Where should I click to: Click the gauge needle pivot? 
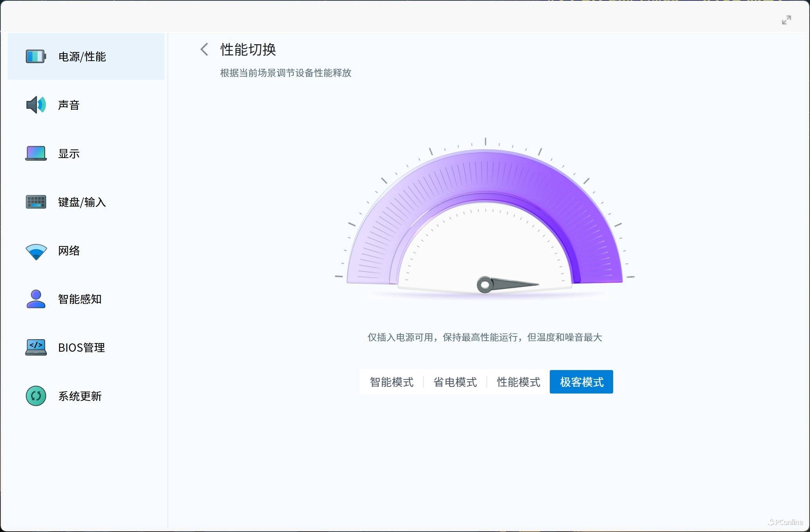click(x=485, y=285)
